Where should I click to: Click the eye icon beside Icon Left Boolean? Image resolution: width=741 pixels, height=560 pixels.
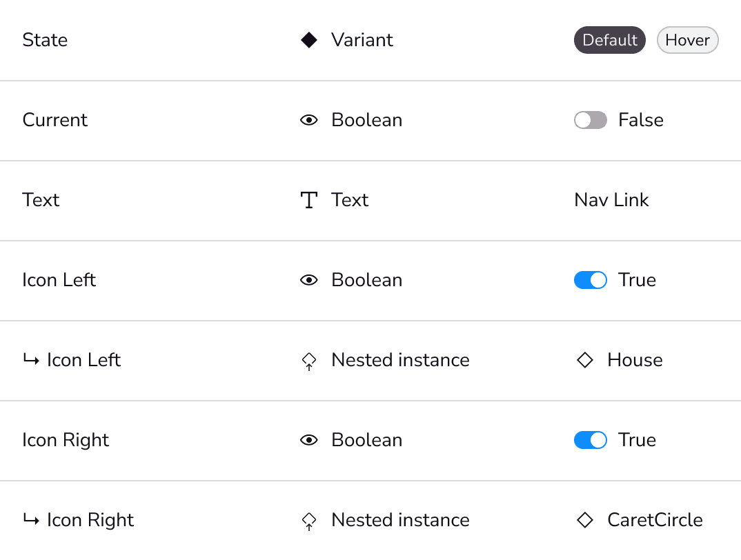pos(309,280)
